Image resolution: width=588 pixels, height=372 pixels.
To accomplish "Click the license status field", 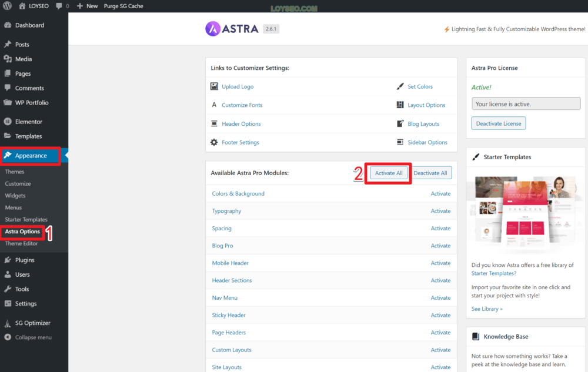I will [x=526, y=104].
